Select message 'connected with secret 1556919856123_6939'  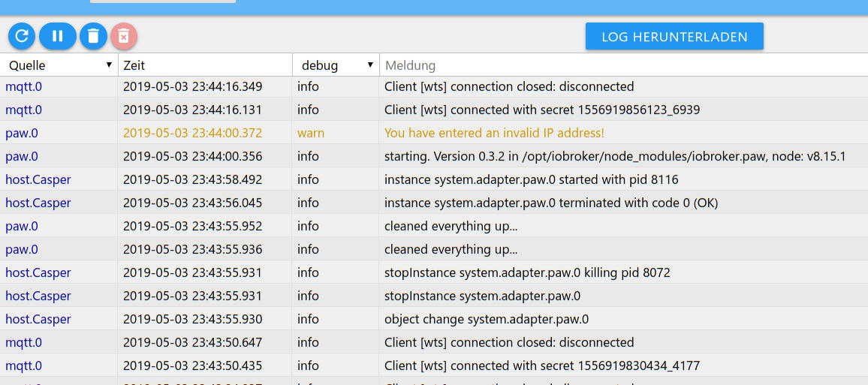pos(542,110)
